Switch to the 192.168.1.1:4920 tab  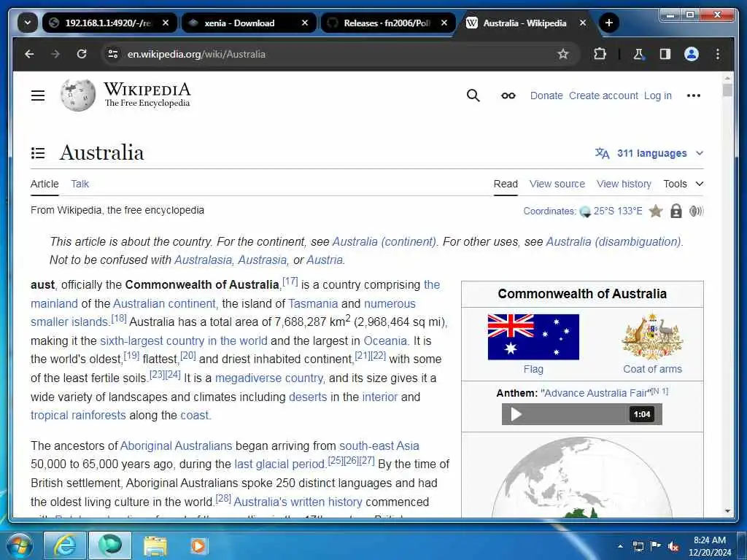coord(109,23)
